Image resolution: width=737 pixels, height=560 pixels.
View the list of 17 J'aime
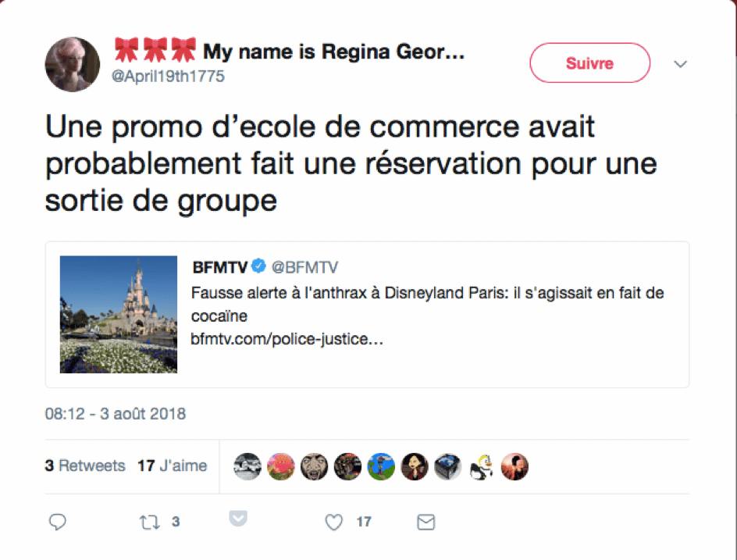(172, 465)
